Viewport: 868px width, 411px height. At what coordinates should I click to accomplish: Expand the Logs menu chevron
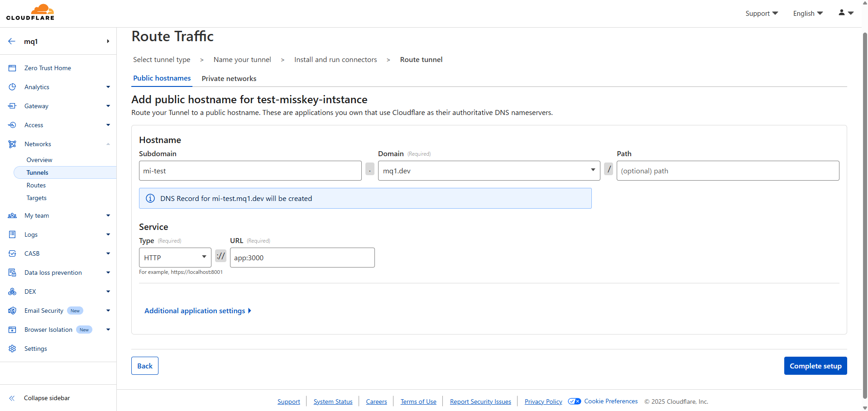pyautogui.click(x=108, y=234)
